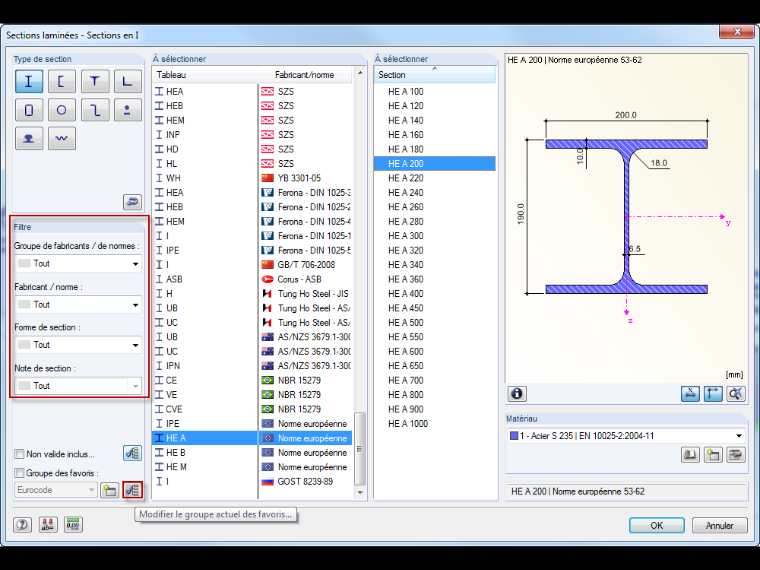This screenshot has width=760, height=570.
Task: Select the L angle section type icon
Action: click(x=127, y=81)
